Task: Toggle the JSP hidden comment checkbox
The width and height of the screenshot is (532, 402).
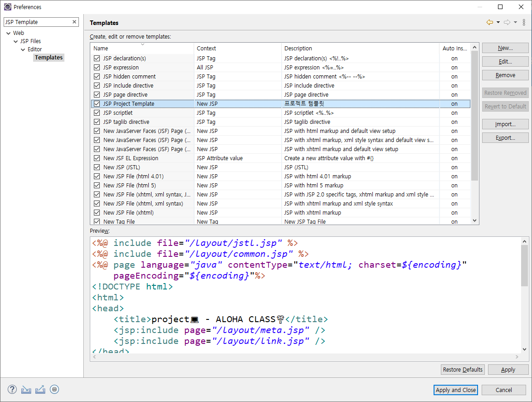Action: [x=97, y=76]
